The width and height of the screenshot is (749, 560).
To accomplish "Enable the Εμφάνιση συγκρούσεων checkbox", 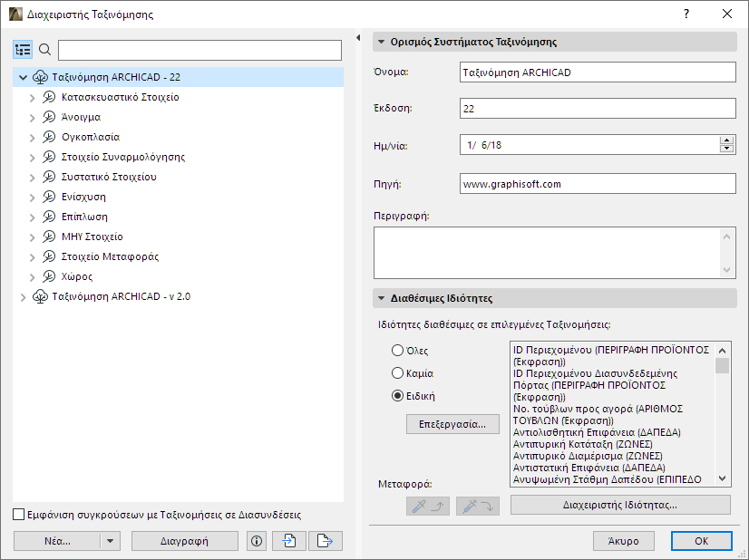I will pyautogui.click(x=18, y=514).
